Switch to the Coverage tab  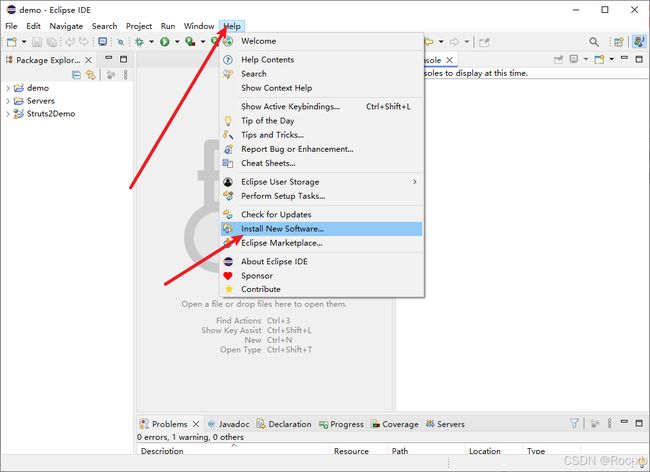pos(395,424)
